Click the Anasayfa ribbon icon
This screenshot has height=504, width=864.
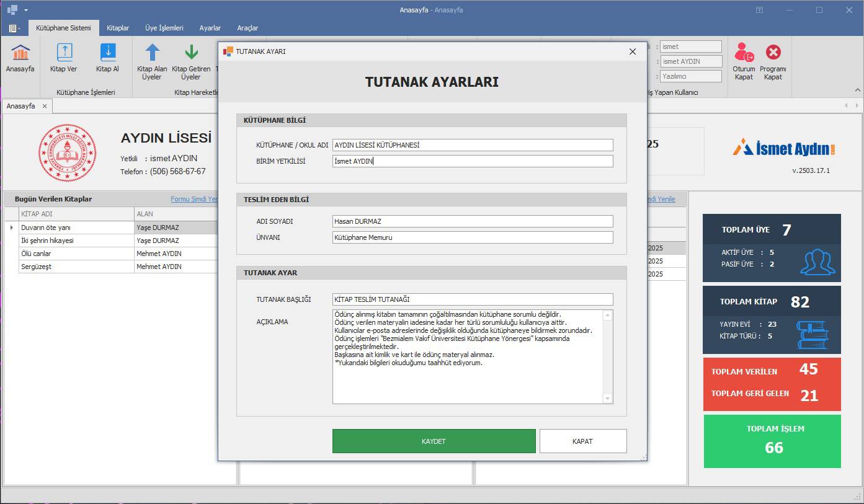pyautogui.click(x=20, y=53)
